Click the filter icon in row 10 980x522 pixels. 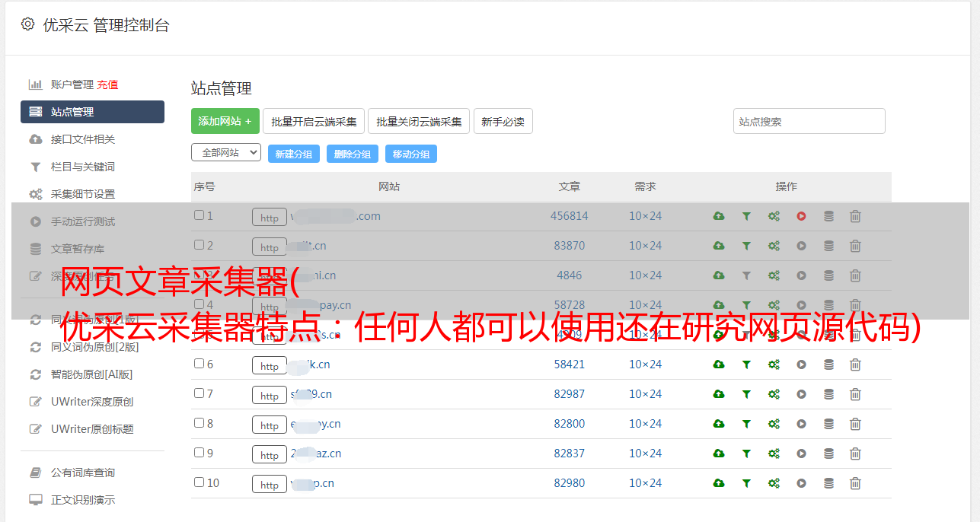[746, 483]
